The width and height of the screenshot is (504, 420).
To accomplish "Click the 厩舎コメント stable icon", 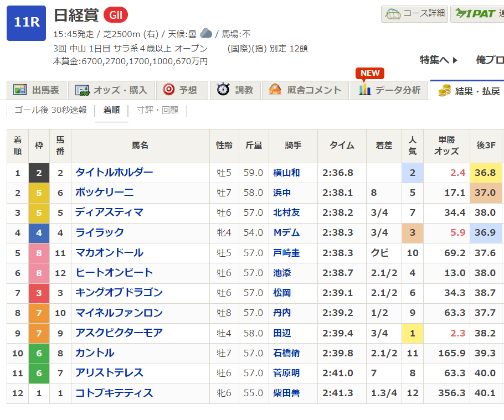I will 275,90.
